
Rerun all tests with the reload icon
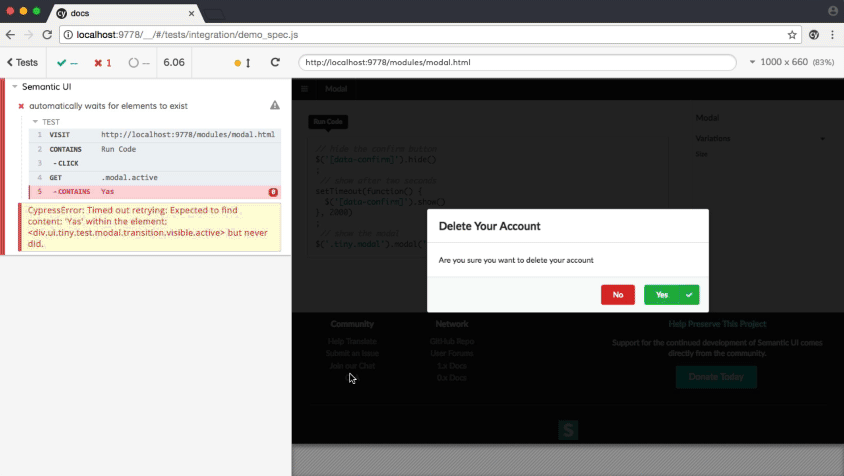point(275,62)
